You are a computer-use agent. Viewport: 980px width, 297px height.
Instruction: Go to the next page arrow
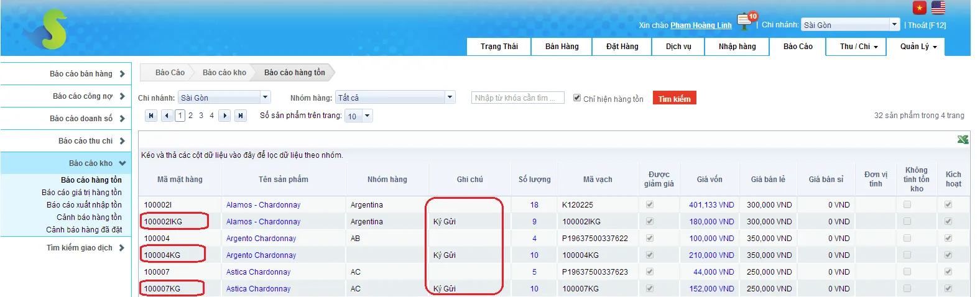click(225, 116)
